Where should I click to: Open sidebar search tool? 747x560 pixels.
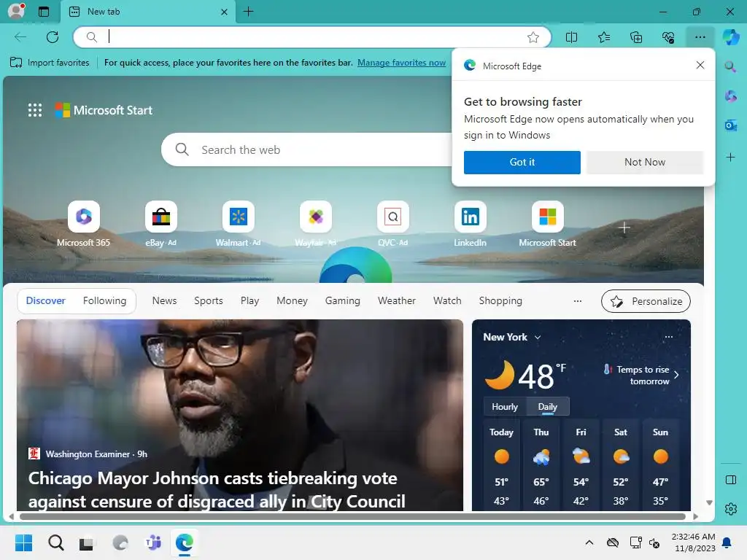730,66
